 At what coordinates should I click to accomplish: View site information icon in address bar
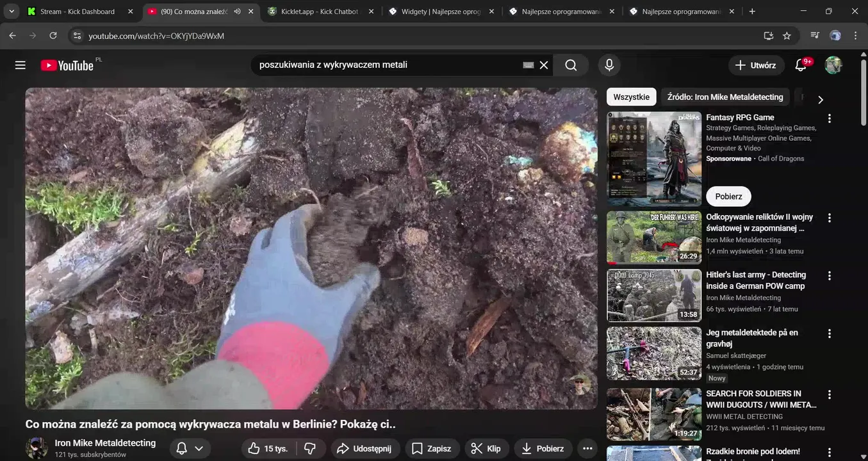(x=77, y=36)
